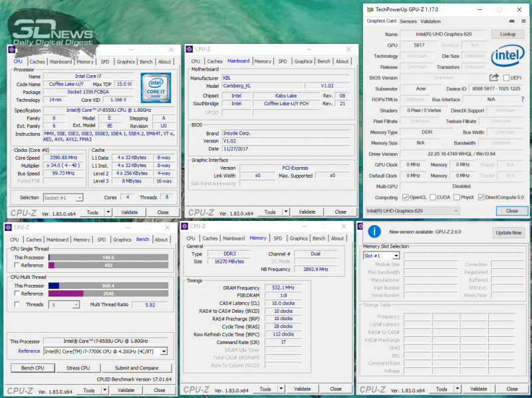Open Tools arrow in SPD window
This screenshot has height=398, width=532.
tap(458, 389)
